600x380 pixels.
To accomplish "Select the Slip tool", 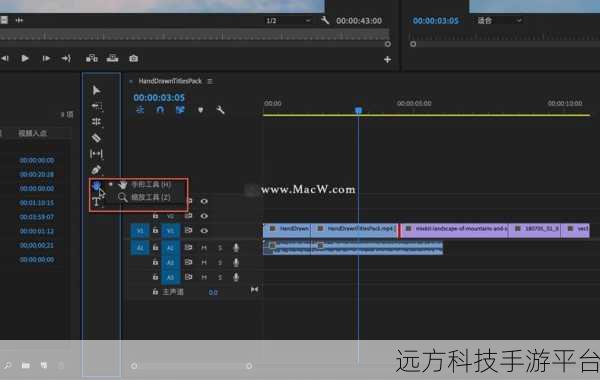I will (x=96, y=154).
